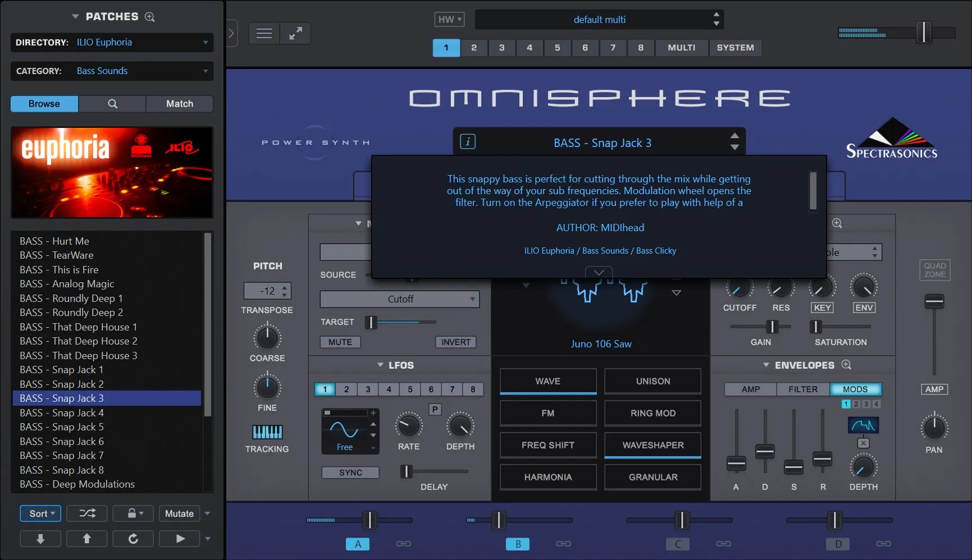Image resolution: width=972 pixels, height=560 pixels.
Task: Select previous patch up-arrow button
Action: 87,539
